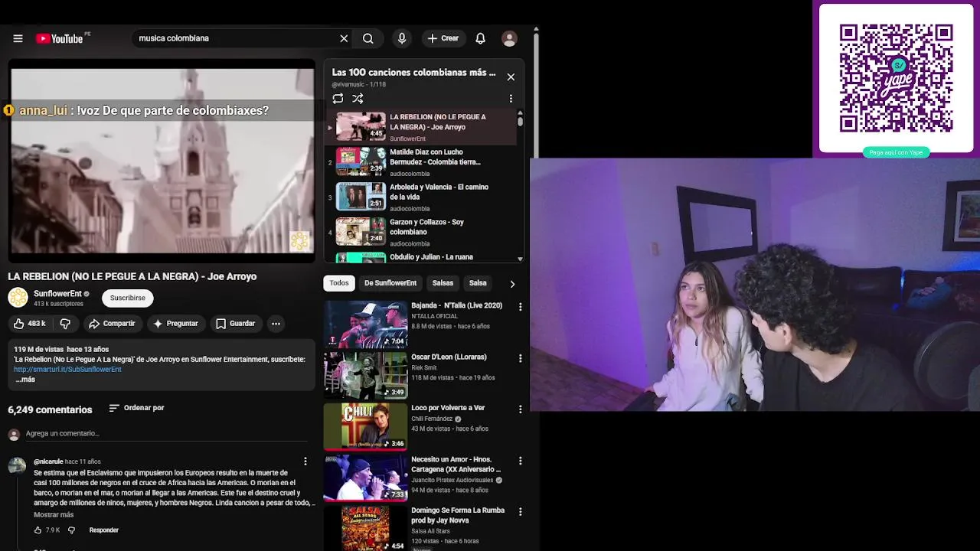Close the playlist panel
Viewport: 980px width, 551px height.
511,77
